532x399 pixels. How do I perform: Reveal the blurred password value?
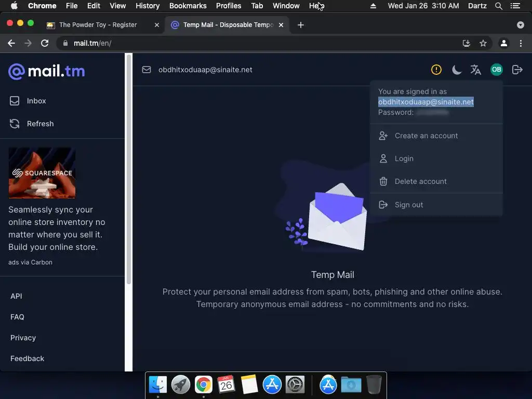[x=433, y=112]
